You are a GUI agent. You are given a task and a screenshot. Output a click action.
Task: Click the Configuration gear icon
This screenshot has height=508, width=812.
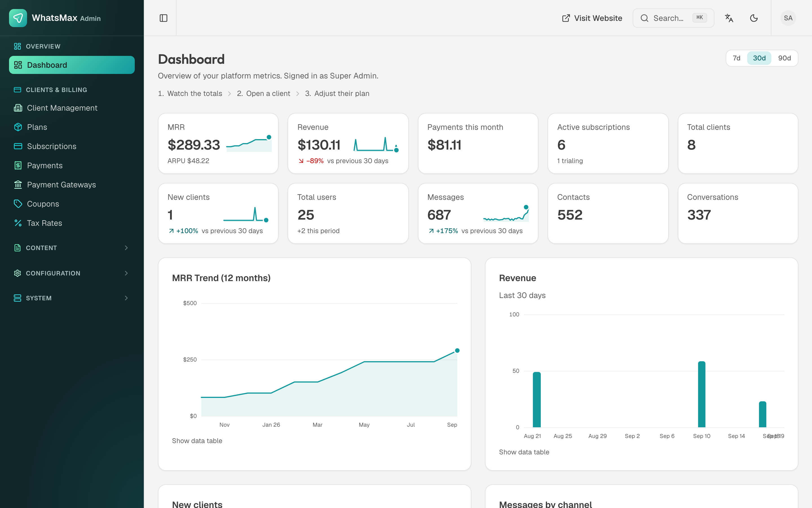tap(17, 273)
